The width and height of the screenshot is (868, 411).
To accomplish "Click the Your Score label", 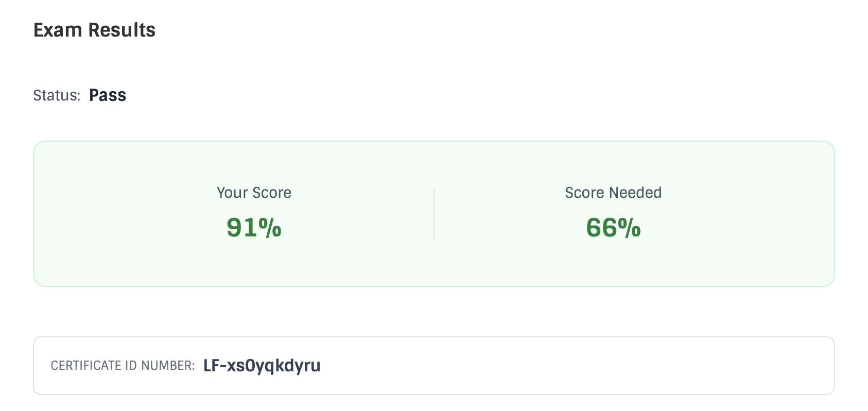I will tap(254, 193).
